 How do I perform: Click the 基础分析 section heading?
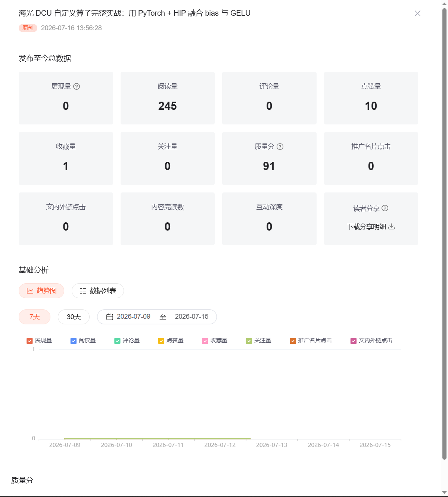[34, 270]
